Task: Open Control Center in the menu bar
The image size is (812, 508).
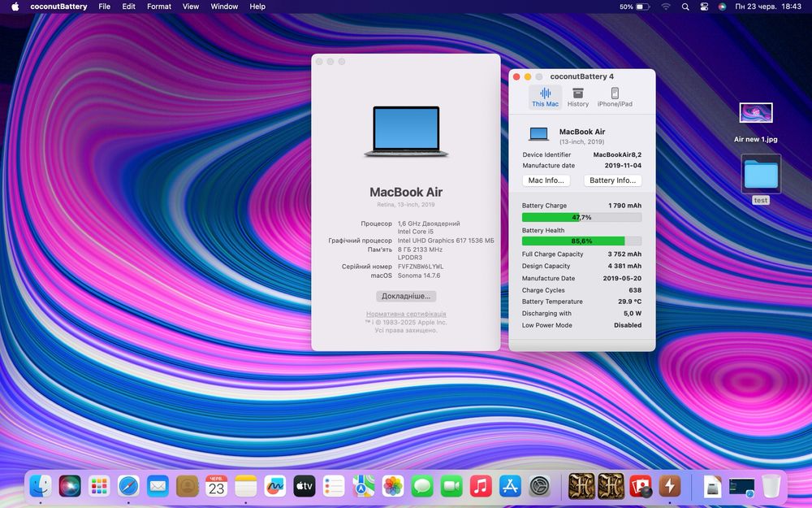Action: [704, 7]
